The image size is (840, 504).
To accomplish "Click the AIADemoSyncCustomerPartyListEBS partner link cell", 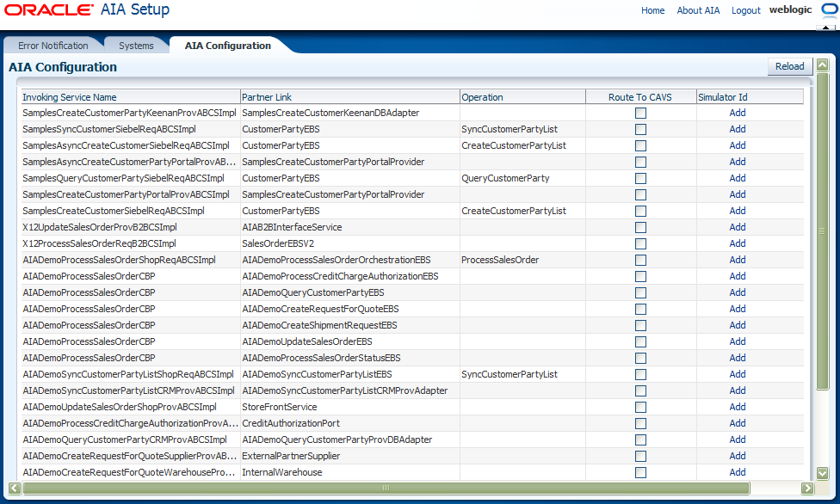I will pos(317,374).
